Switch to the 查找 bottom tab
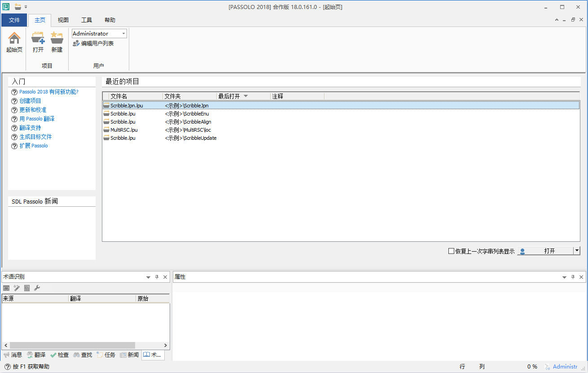588x373 pixels. click(83, 355)
